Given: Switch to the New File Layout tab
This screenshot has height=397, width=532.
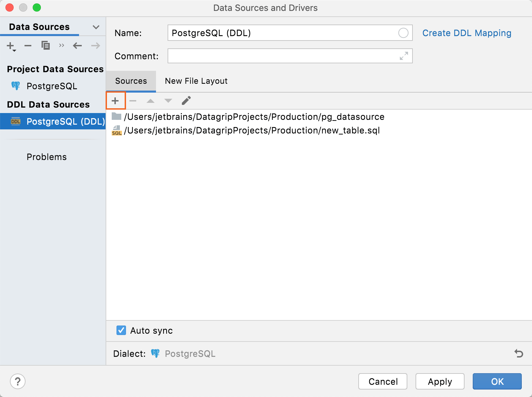Looking at the screenshot, I should tap(196, 81).
